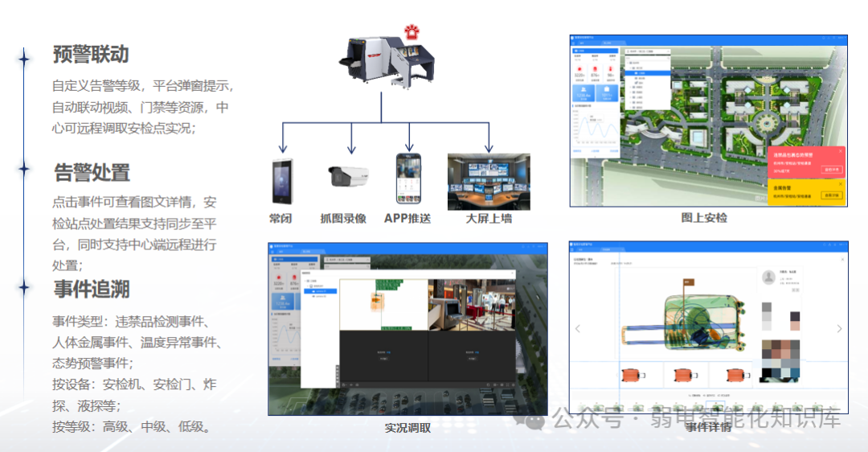
Task: Close the 事件详情 detail panel
Action: pyautogui.click(x=842, y=259)
